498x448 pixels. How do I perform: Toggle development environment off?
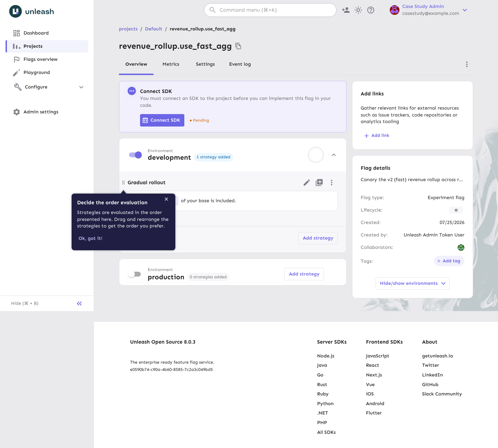[135, 155]
